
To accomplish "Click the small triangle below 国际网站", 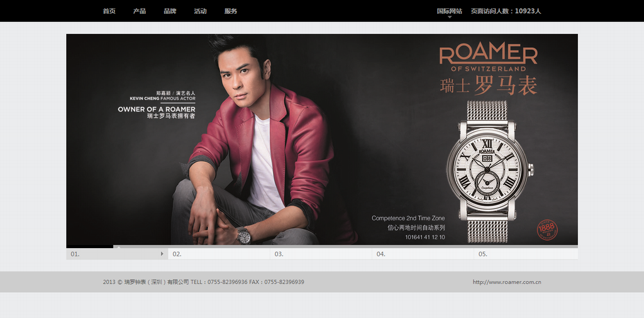I will click(x=450, y=17).
